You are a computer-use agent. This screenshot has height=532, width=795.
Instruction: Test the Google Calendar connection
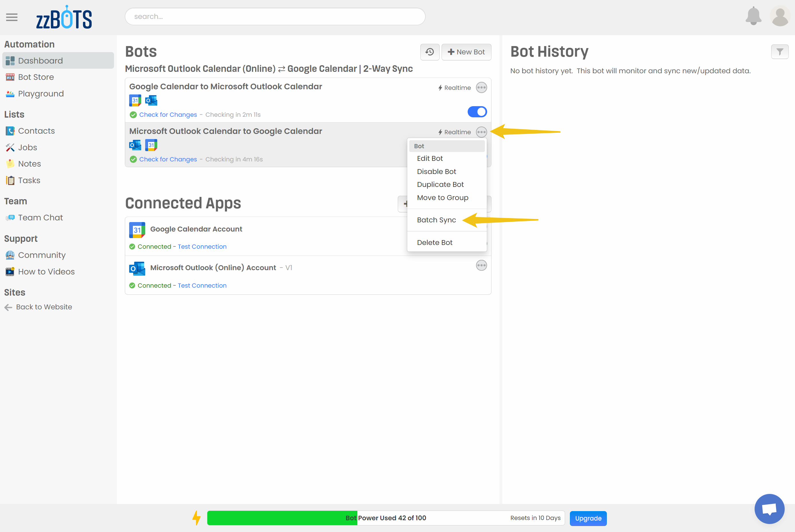pyautogui.click(x=202, y=246)
